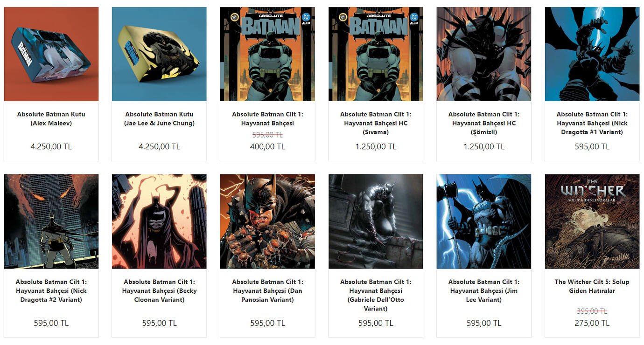644x345 pixels.
Task: Click the 275,00 TL Witcher price
Action: click(x=592, y=323)
